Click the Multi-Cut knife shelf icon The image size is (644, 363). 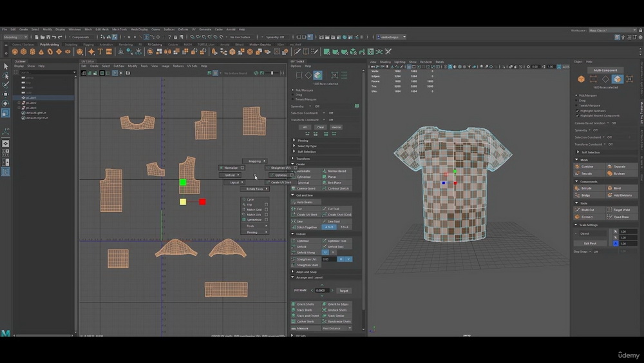(297, 52)
